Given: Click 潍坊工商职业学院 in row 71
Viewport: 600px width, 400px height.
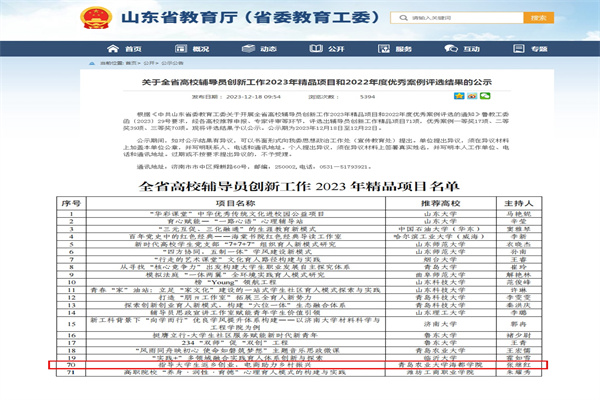Looking at the screenshot, I should click(x=440, y=372).
